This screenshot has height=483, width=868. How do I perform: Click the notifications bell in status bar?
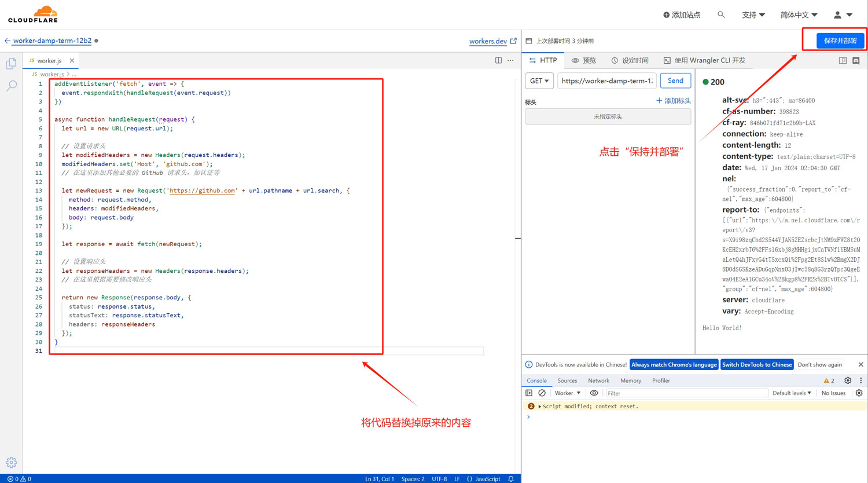click(x=511, y=479)
